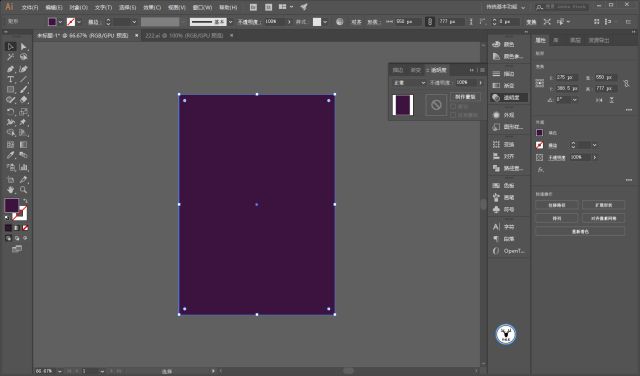
Task: Open the OpenType panel in dock
Action: click(509, 251)
